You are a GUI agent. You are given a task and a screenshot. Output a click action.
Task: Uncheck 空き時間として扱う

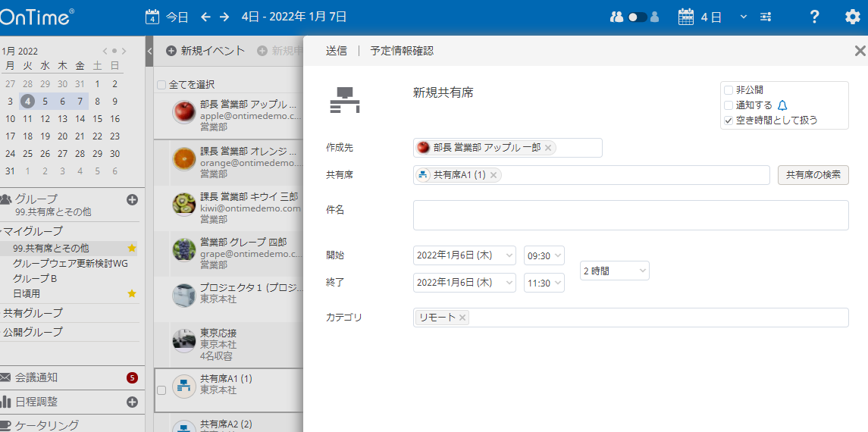(729, 120)
